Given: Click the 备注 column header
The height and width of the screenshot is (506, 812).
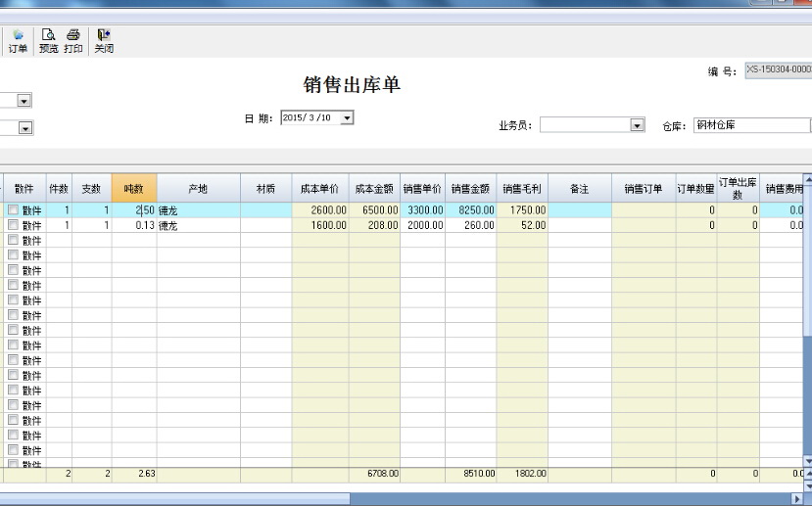Looking at the screenshot, I should pyautogui.click(x=580, y=189).
